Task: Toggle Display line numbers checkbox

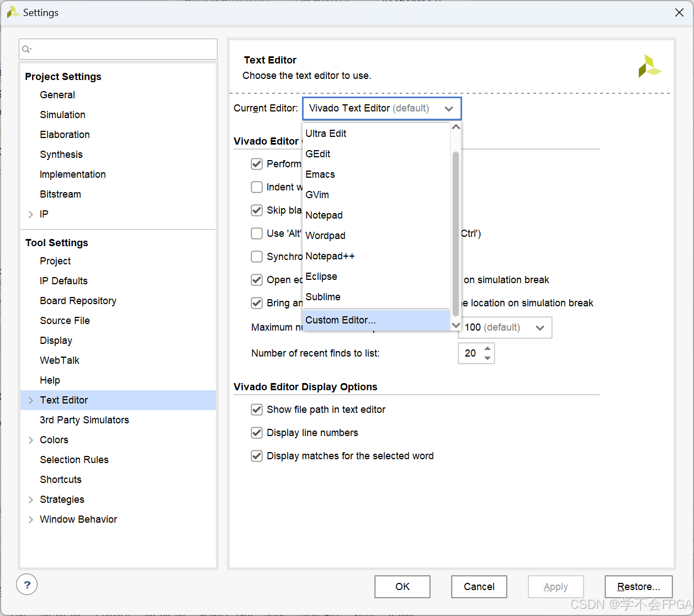Action: pyautogui.click(x=257, y=433)
